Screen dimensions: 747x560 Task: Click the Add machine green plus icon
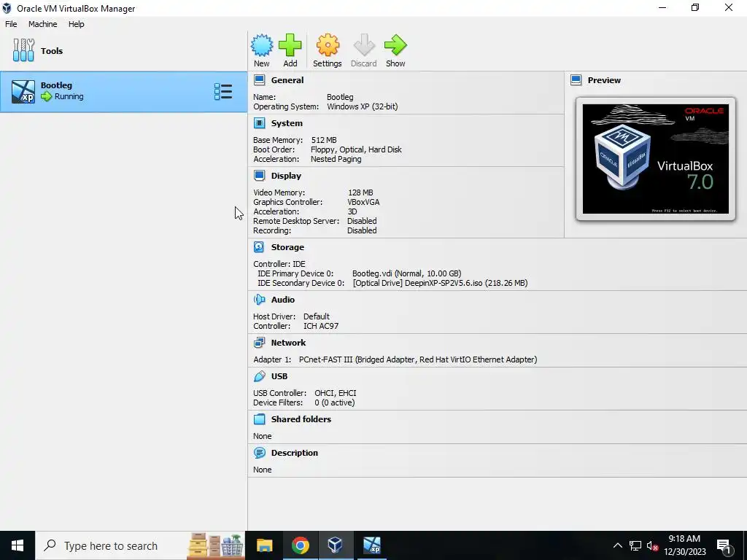coord(290,45)
